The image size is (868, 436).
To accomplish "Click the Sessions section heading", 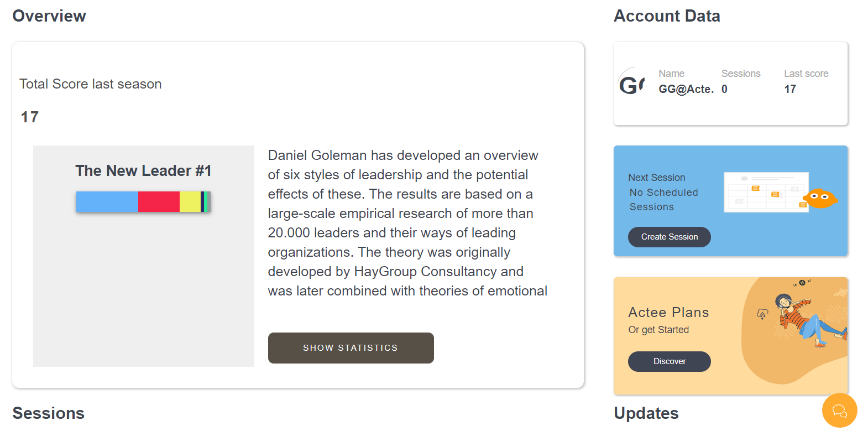I will [x=49, y=413].
